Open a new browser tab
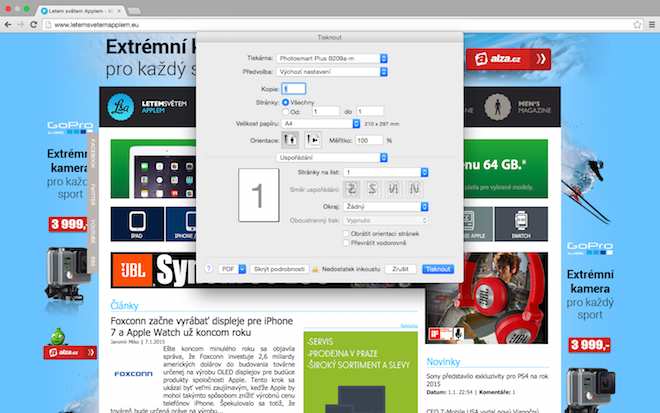The height and width of the screenshot is (413, 660). [134, 11]
